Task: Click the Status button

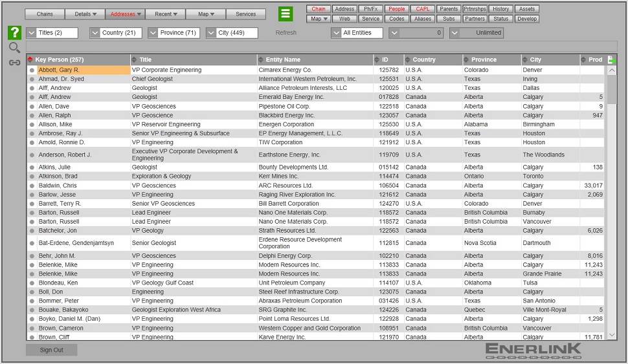Action: 500,19
